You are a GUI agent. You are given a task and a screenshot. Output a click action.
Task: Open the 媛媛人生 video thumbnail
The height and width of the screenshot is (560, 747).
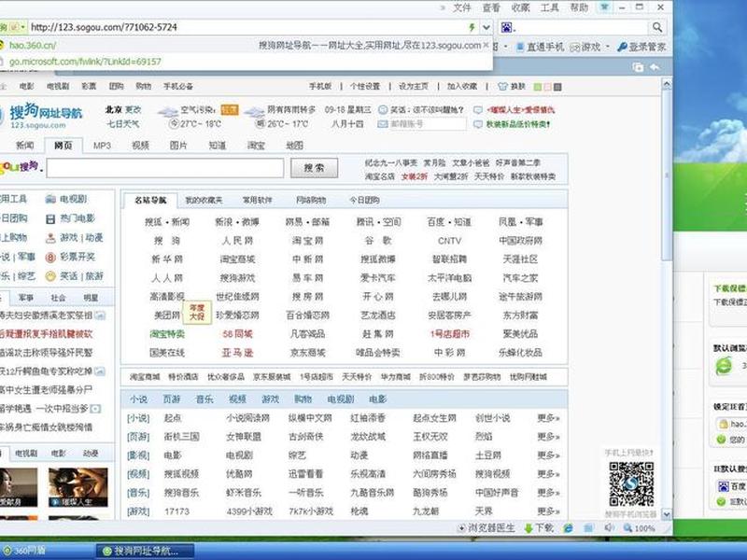[x=78, y=487]
